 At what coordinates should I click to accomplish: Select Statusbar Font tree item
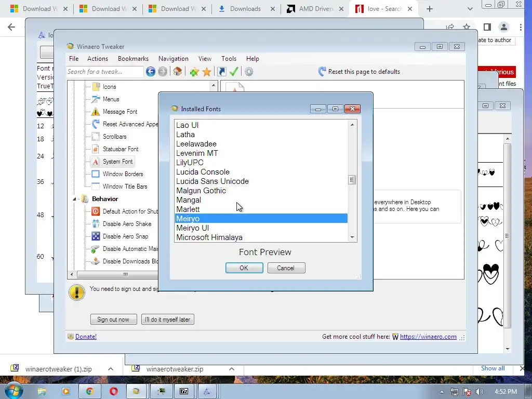click(121, 149)
